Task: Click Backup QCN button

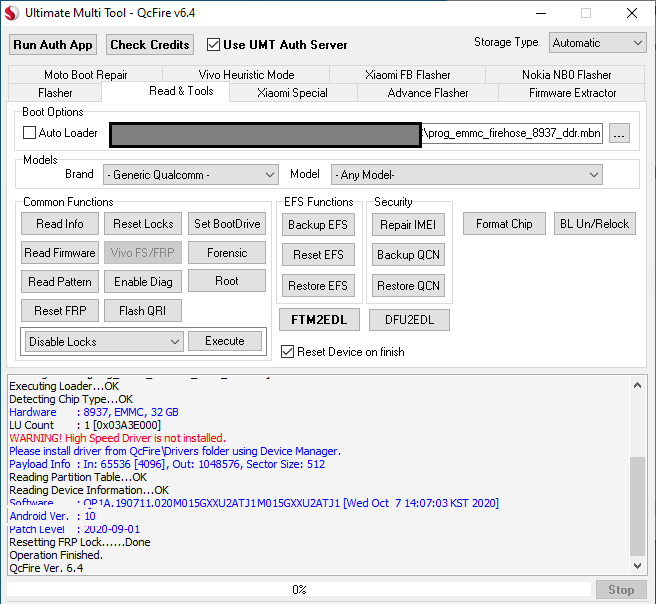Action: point(408,255)
